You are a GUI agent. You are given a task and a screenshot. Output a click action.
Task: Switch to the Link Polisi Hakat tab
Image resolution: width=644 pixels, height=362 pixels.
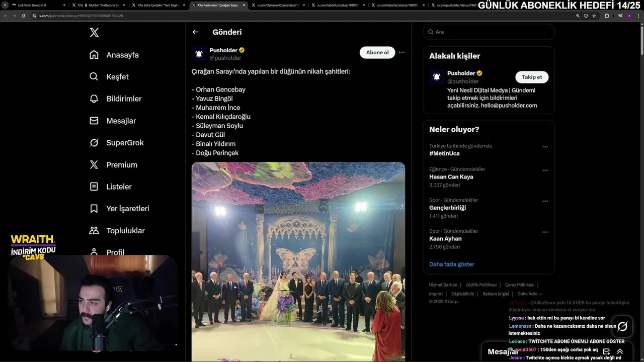click(32, 5)
